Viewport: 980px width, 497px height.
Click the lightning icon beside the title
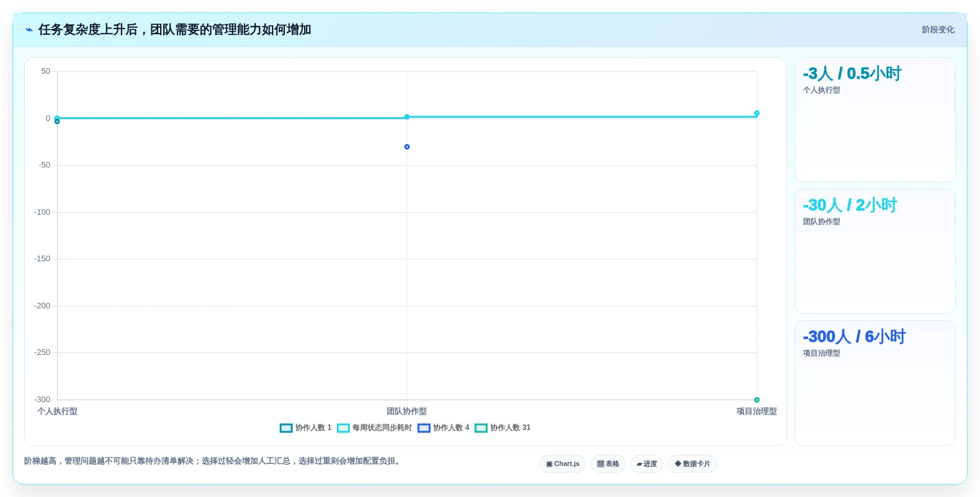[29, 30]
